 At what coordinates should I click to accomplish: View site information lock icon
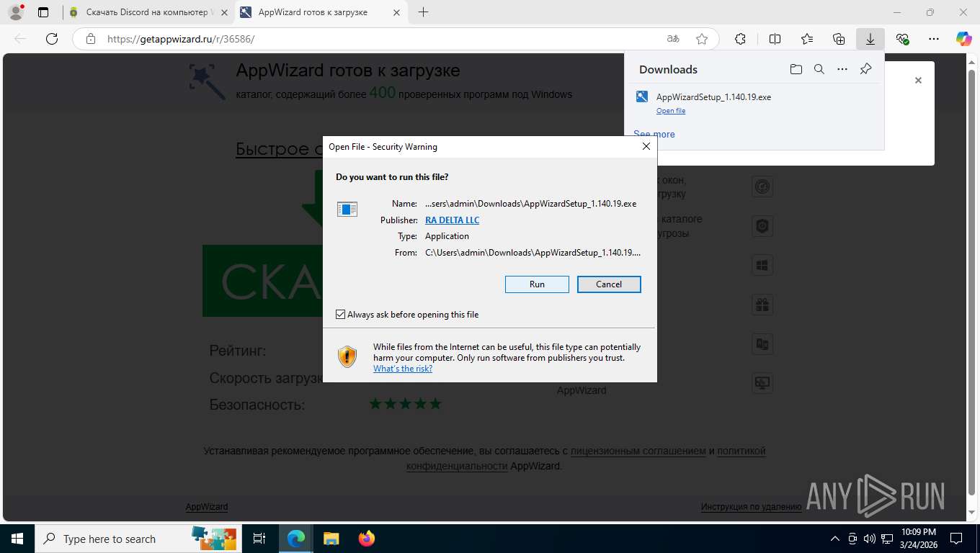[91, 39]
